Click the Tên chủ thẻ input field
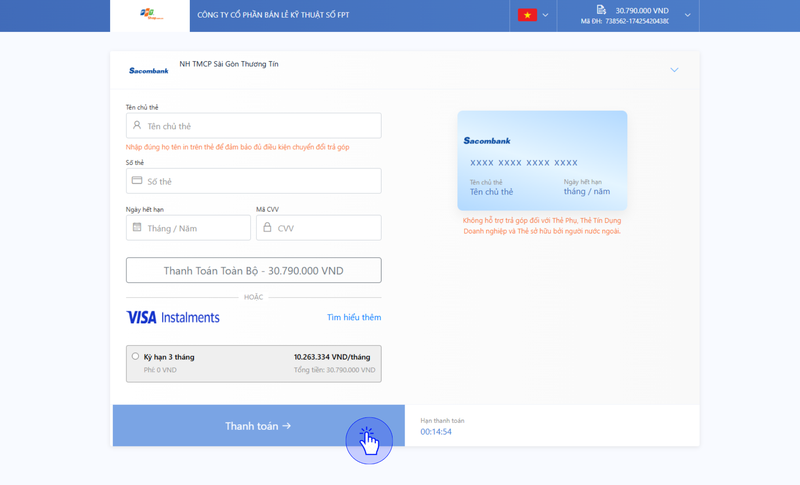Screen dimensions: 800x485 coord(254,125)
